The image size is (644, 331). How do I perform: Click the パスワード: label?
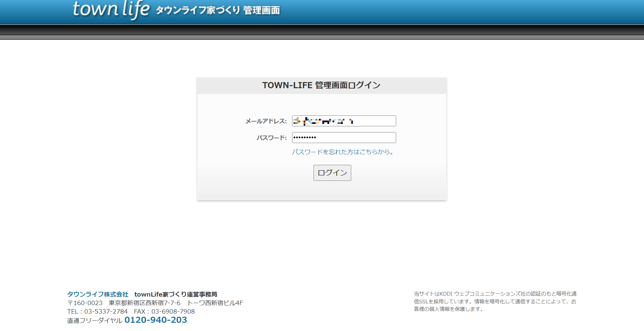click(272, 138)
